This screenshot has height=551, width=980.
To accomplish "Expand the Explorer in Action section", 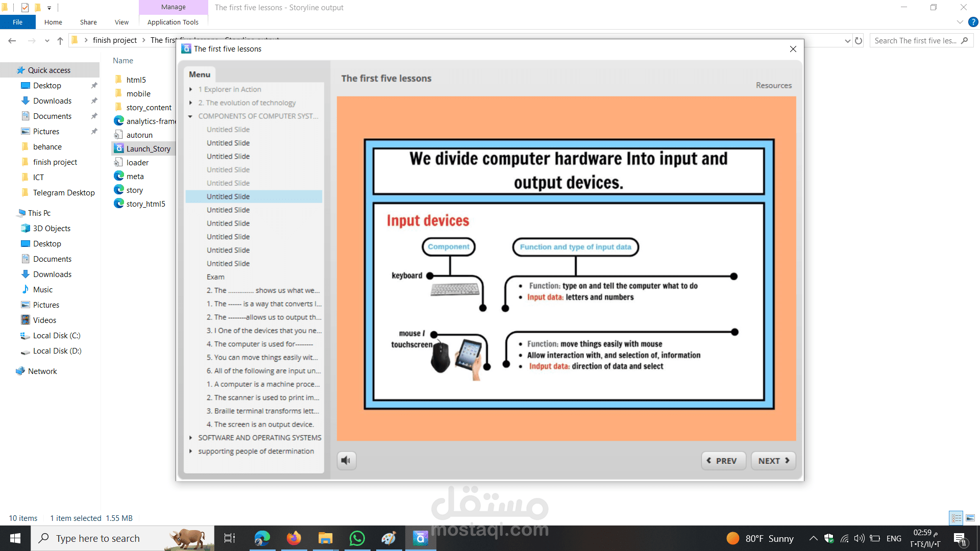I will (x=191, y=89).
